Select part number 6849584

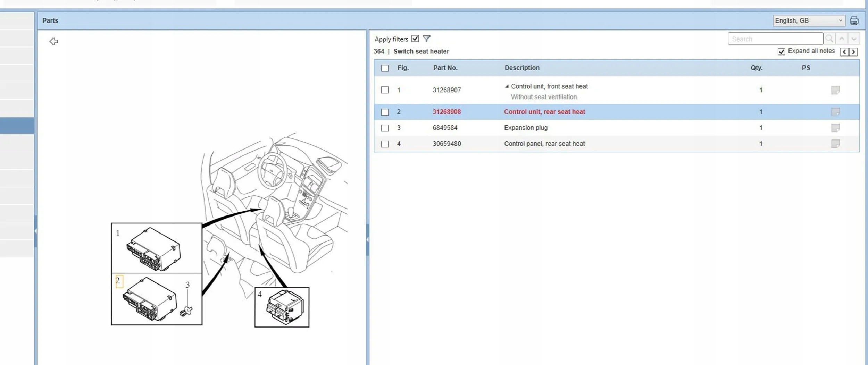coord(445,128)
